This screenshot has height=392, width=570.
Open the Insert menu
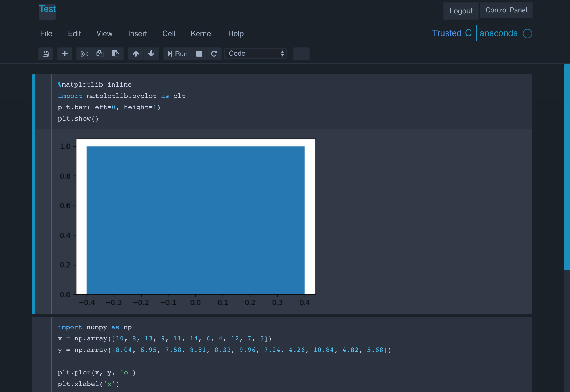click(137, 33)
